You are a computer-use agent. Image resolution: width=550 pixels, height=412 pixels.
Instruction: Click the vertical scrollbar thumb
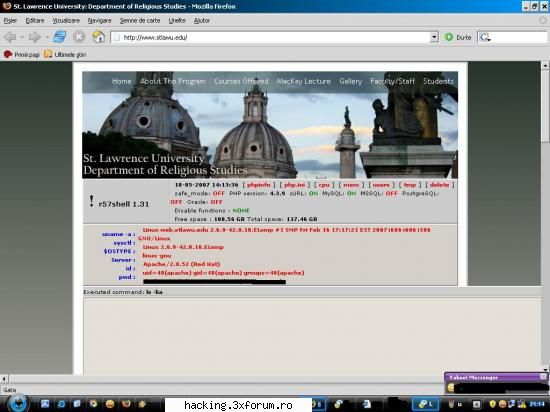[545, 106]
